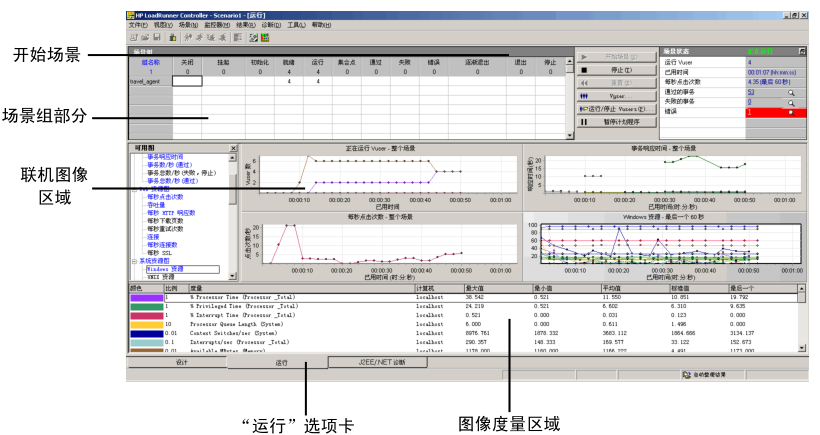
Task: Click the 正在运行 Vuser graph
Action: [x=381, y=177]
